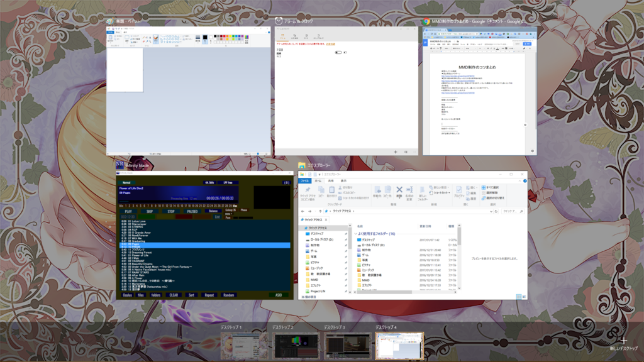The height and width of the screenshot is (362, 644).
Task: Open line width dropdown in Paint
Action: (x=198, y=39)
